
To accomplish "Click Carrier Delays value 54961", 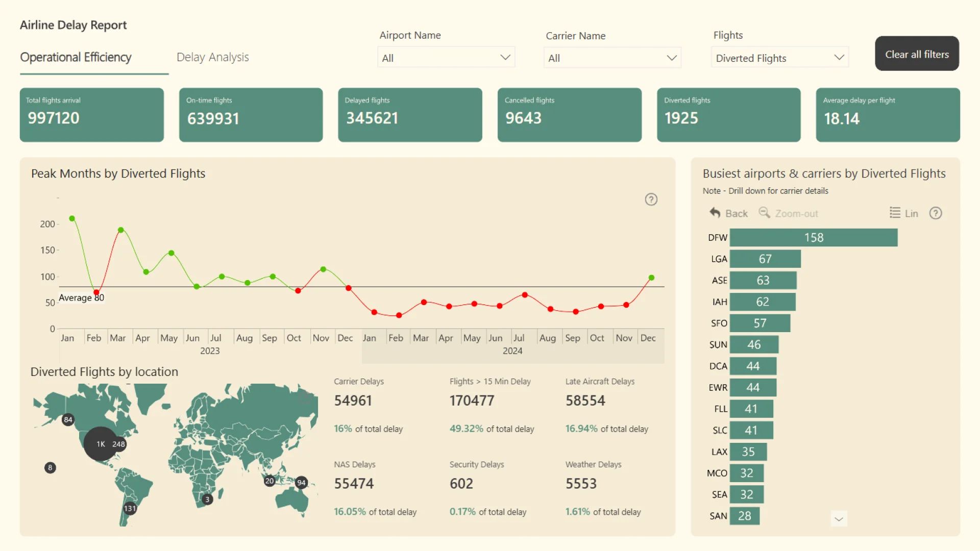I will tap(353, 401).
